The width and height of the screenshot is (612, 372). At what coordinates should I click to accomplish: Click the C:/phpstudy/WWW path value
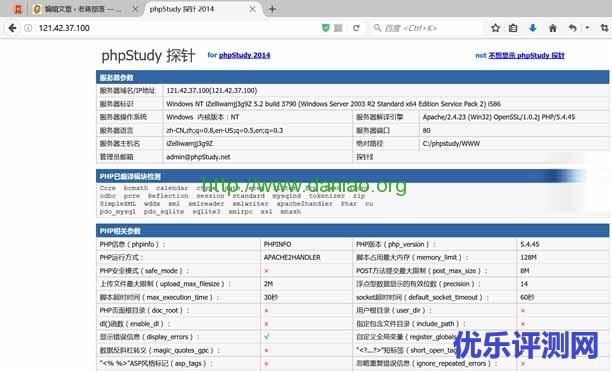(451, 144)
